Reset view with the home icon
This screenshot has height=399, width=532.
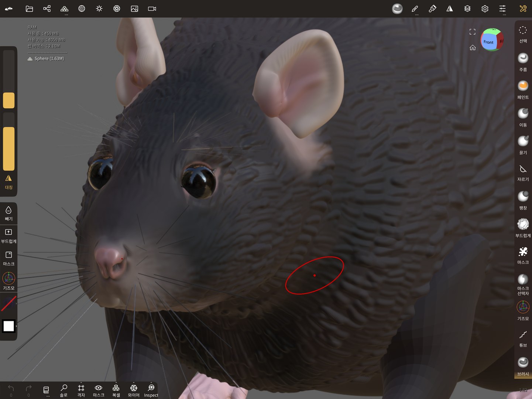pos(473,48)
